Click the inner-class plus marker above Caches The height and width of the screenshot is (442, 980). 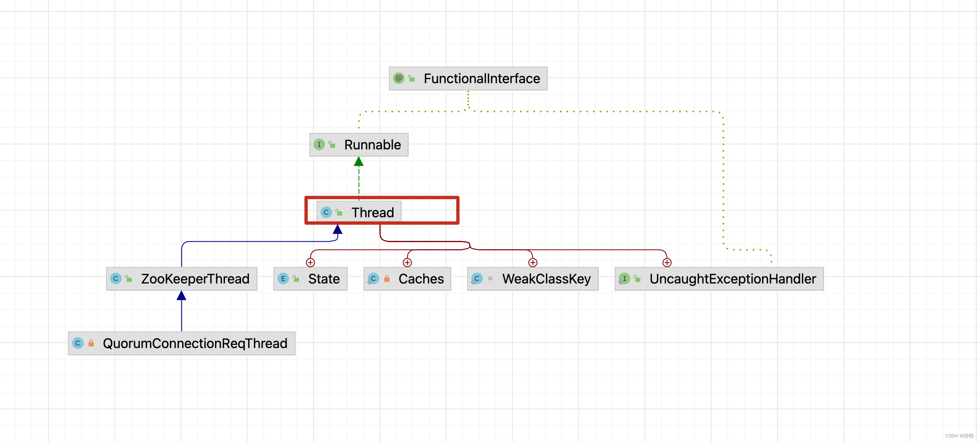point(407,262)
